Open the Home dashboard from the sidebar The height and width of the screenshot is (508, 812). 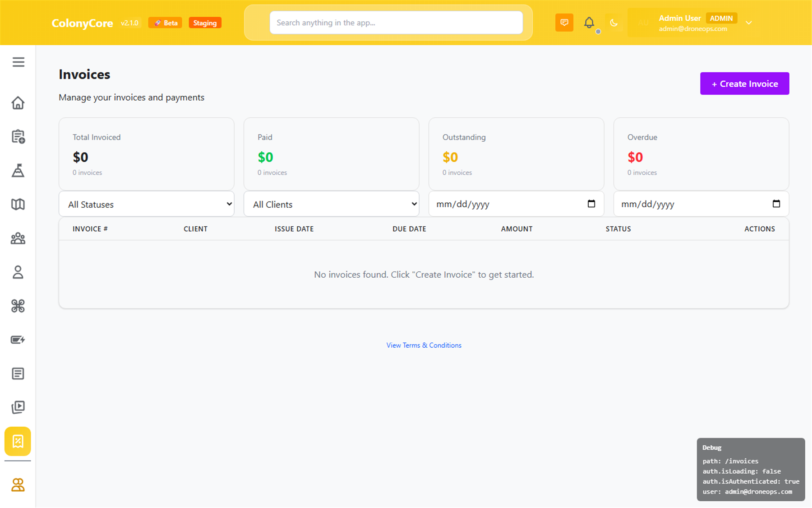tap(18, 103)
